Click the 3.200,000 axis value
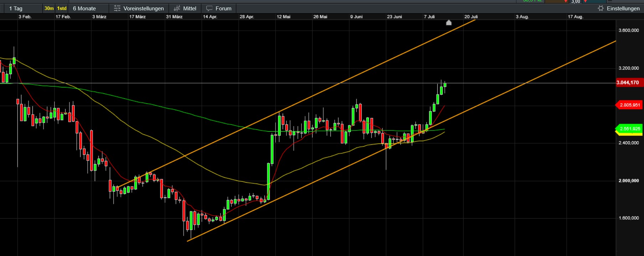The height and width of the screenshot is (256, 644). point(629,68)
